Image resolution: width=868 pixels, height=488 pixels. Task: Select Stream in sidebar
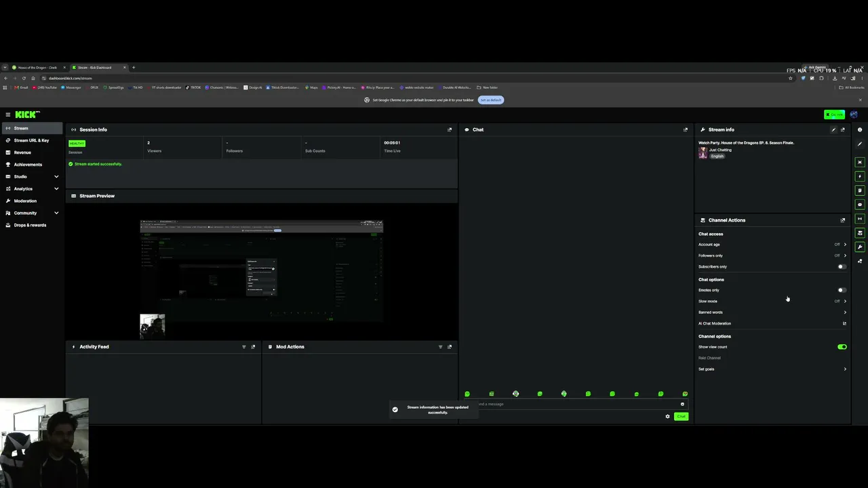pos(33,128)
